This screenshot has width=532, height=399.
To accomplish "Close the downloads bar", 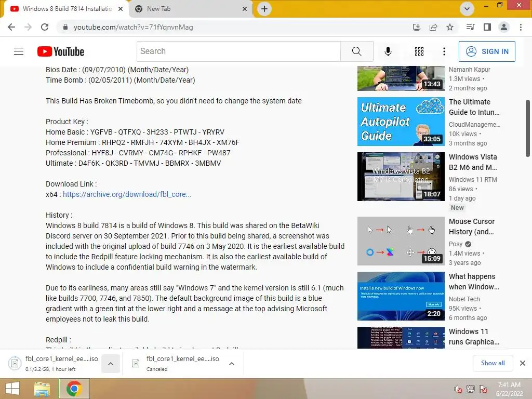I will pyautogui.click(x=523, y=363).
